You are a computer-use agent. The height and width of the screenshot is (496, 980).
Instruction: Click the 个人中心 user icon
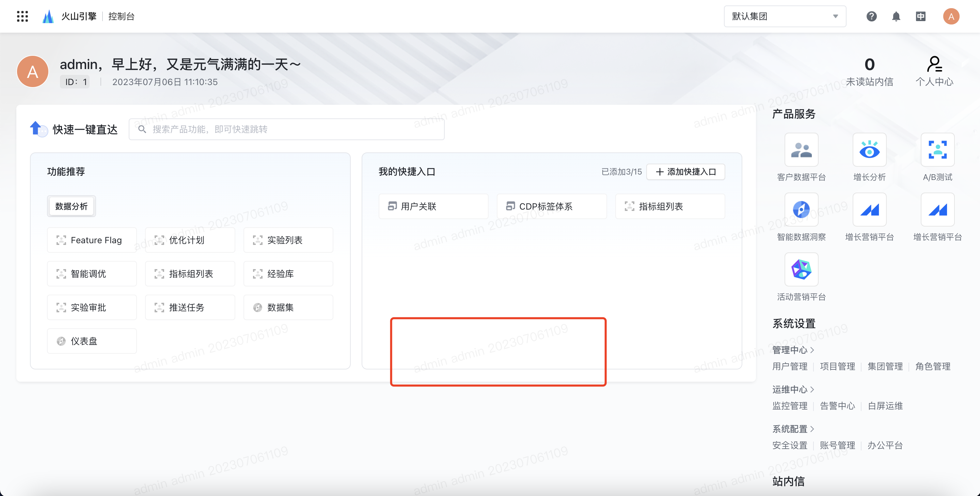click(934, 65)
